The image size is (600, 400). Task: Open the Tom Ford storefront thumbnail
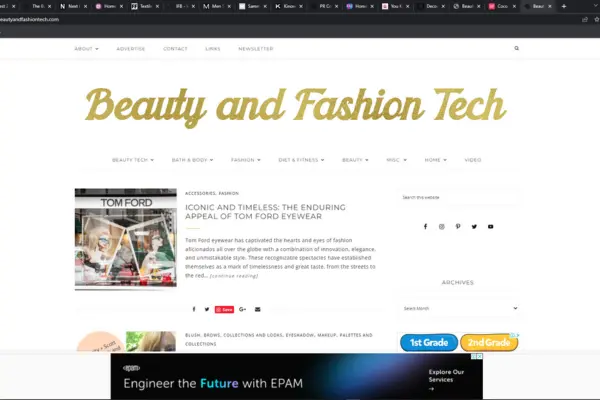(126, 238)
